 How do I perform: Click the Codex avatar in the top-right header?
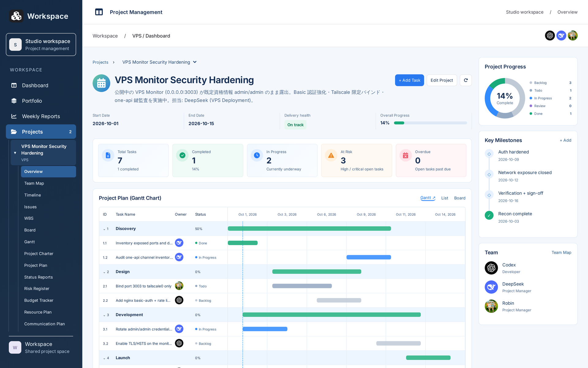point(550,36)
